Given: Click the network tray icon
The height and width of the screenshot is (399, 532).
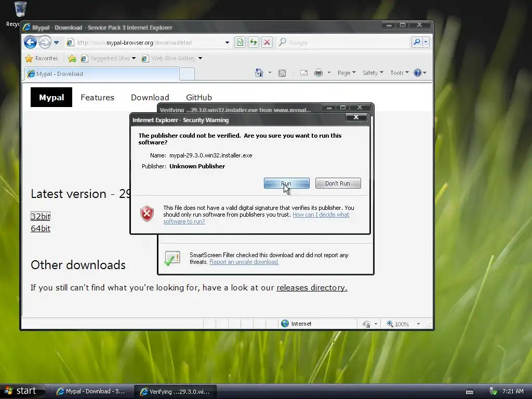Looking at the screenshot, I should coord(493,392).
